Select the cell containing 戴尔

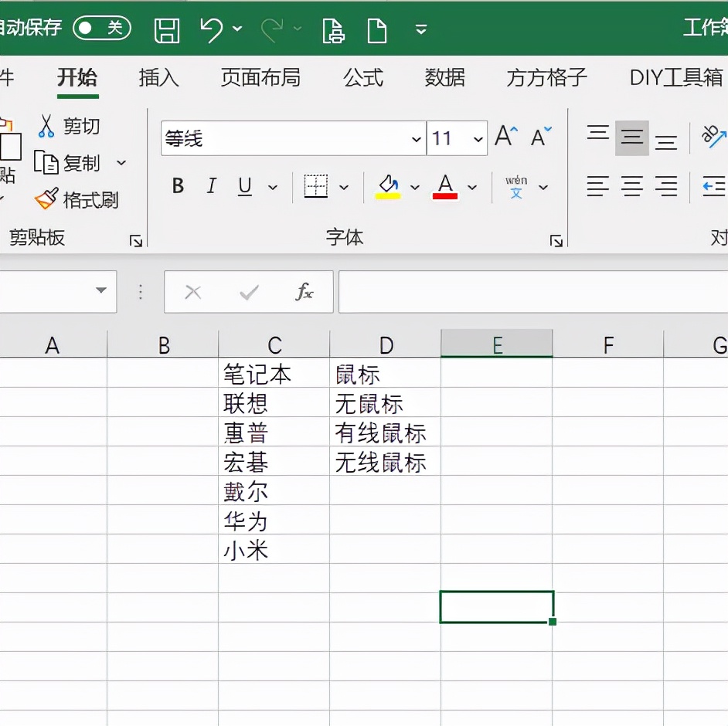pos(274,490)
